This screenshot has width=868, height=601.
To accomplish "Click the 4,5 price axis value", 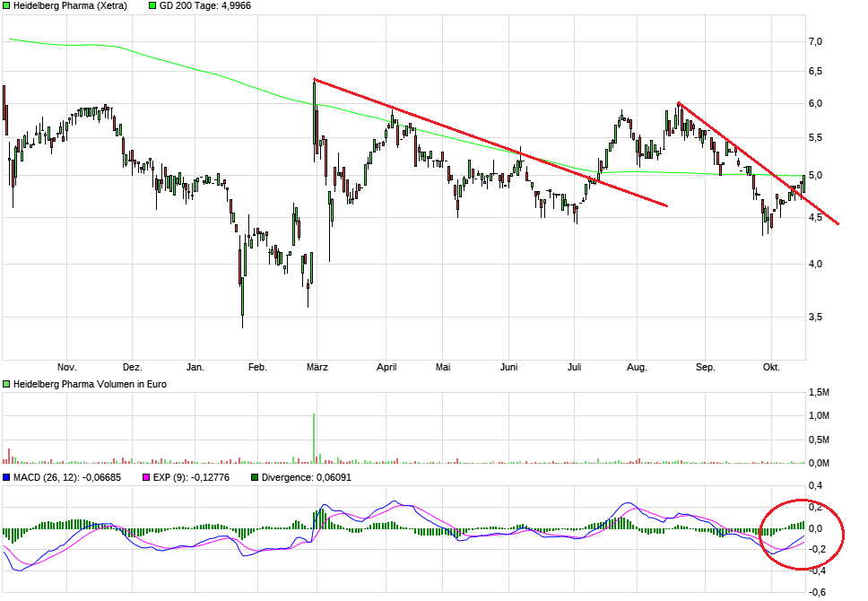I will click(815, 218).
